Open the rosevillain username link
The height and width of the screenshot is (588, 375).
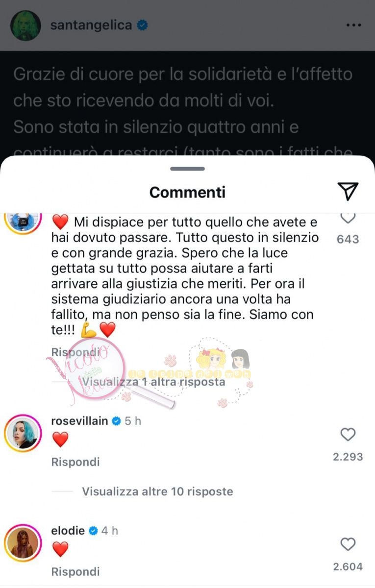coord(79,421)
